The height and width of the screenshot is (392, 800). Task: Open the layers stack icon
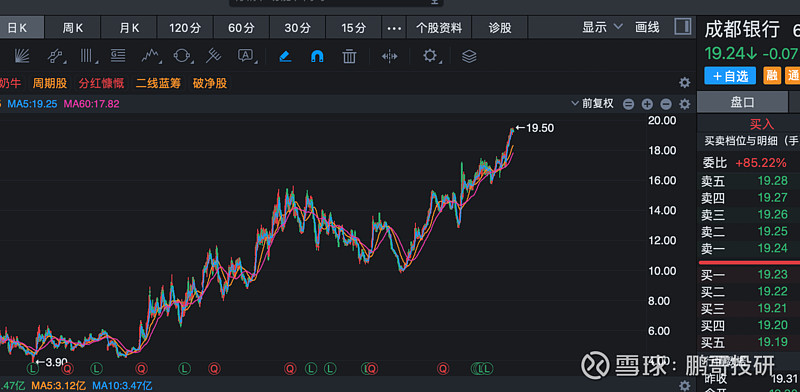pyautogui.click(x=469, y=56)
